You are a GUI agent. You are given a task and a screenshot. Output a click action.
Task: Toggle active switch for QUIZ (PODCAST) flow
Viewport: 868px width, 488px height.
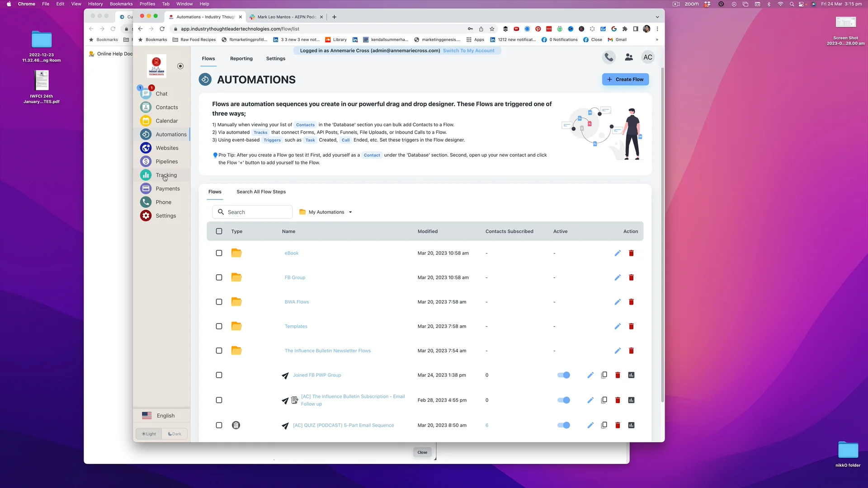564,425
